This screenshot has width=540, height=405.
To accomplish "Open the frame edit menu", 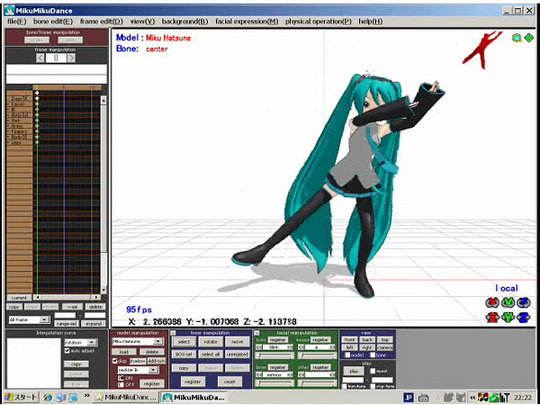I will [x=101, y=21].
